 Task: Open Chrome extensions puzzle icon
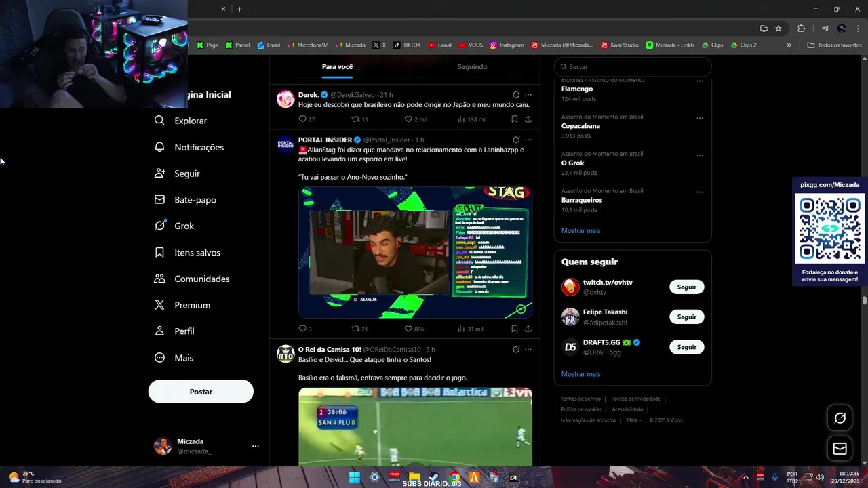(801, 28)
